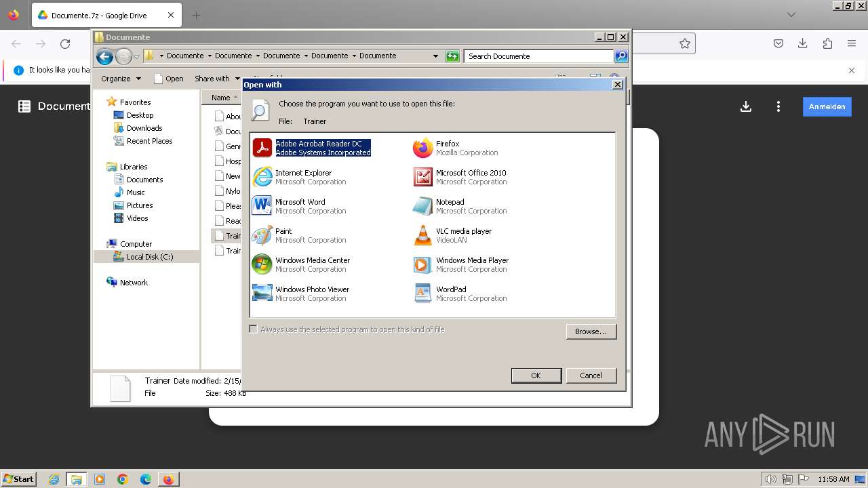Click the taskbar clock showing 11:58 AM

tap(833, 479)
